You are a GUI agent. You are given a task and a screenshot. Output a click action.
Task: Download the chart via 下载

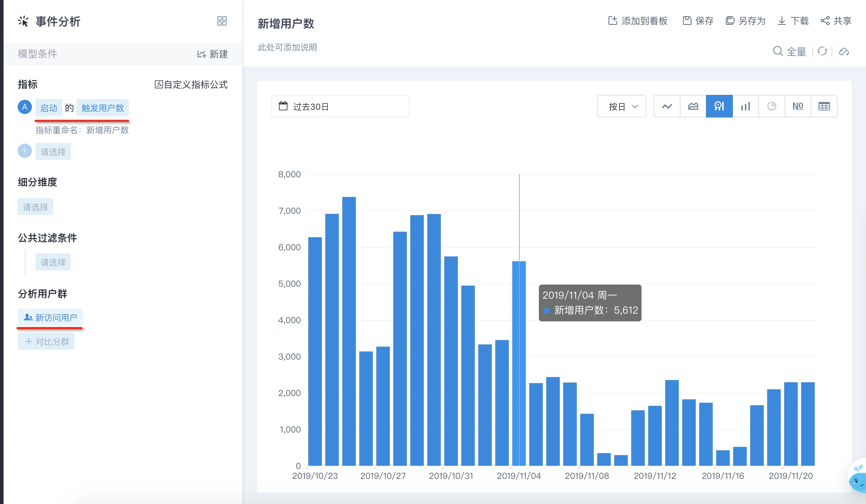[x=793, y=21]
